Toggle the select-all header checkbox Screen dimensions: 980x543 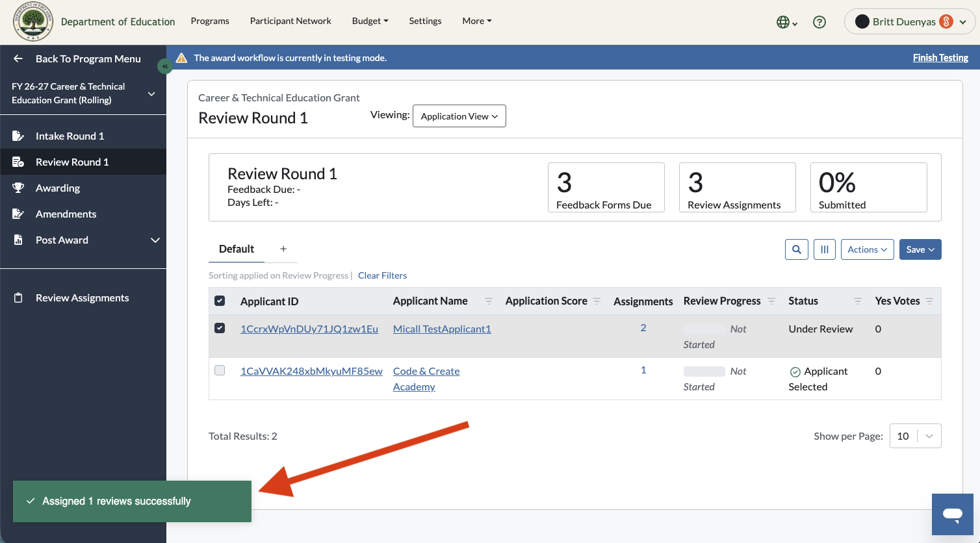[x=220, y=301]
